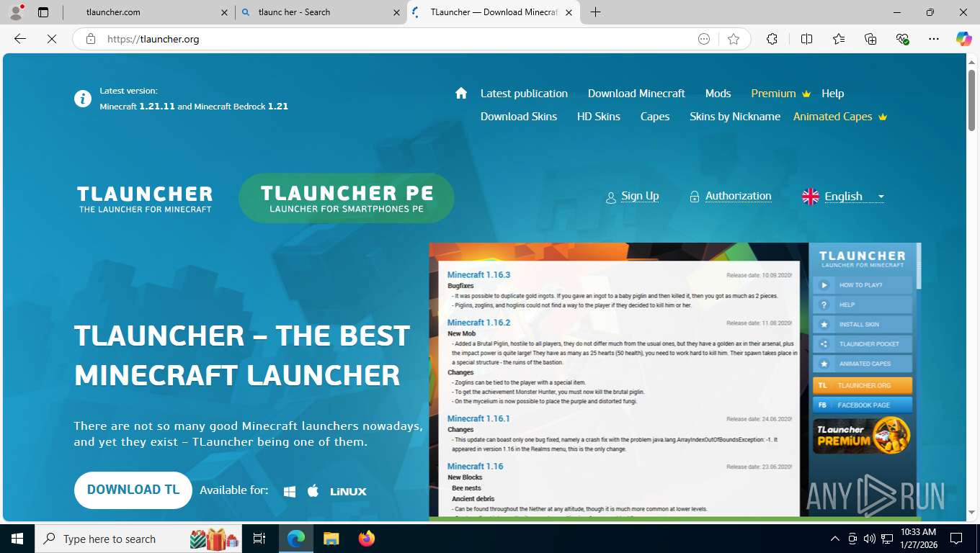Screen dimensions: 980x553
Task: Click the browser back arrow
Action: (20, 39)
